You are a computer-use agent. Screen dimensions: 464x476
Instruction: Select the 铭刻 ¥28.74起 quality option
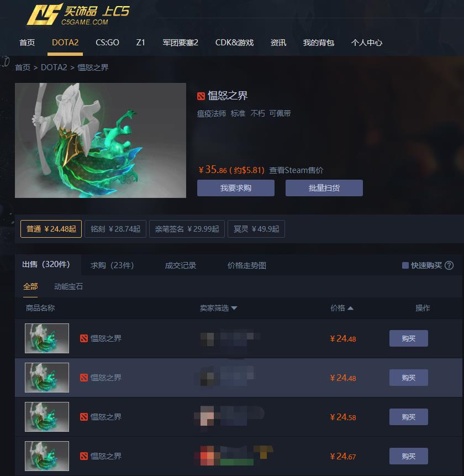click(115, 229)
